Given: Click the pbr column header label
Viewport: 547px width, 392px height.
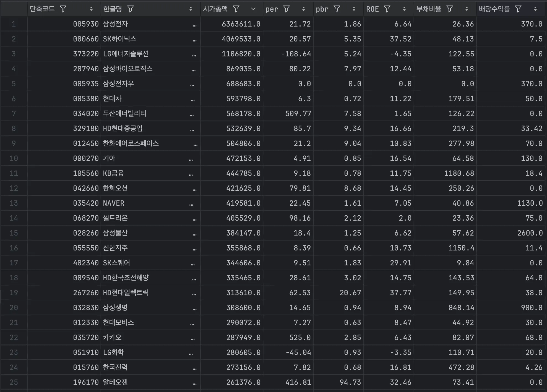Looking at the screenshot, I should coord(322,9).
